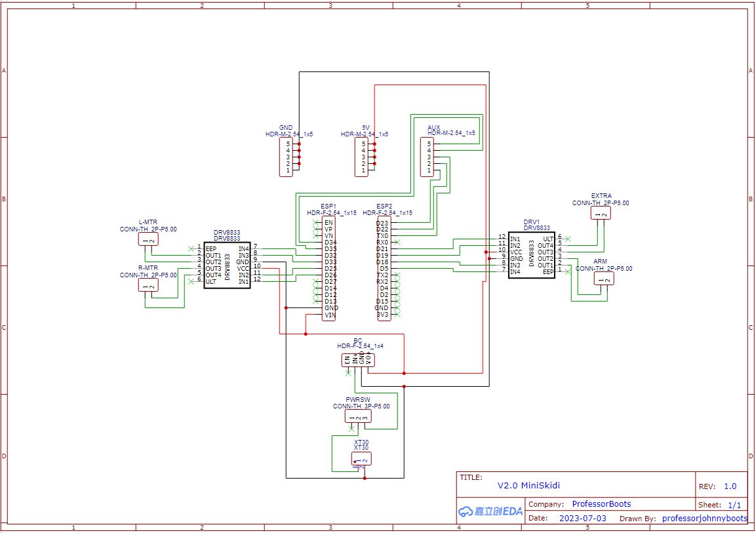
Task: Click the L-MTR connector symbol
Action: (148, 240)
